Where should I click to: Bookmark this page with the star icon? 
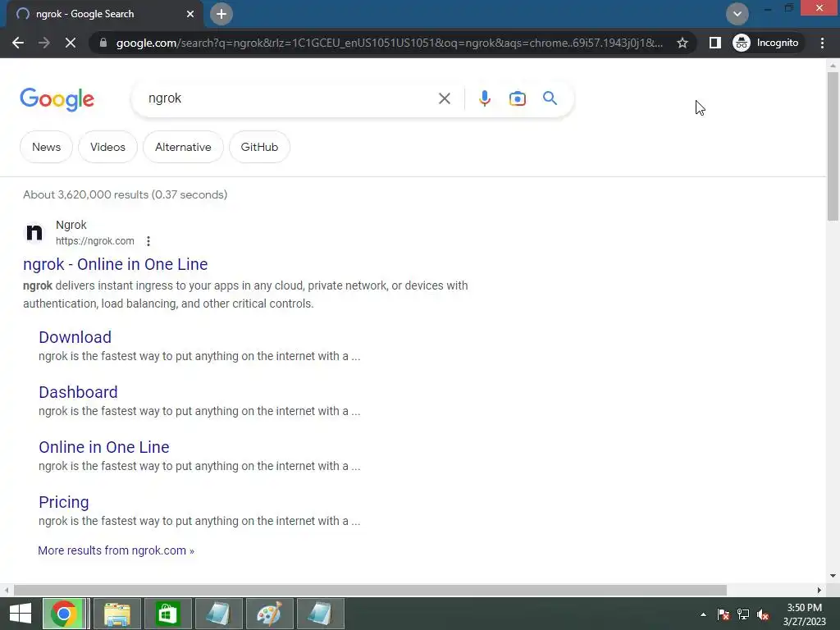coord(682,43)
